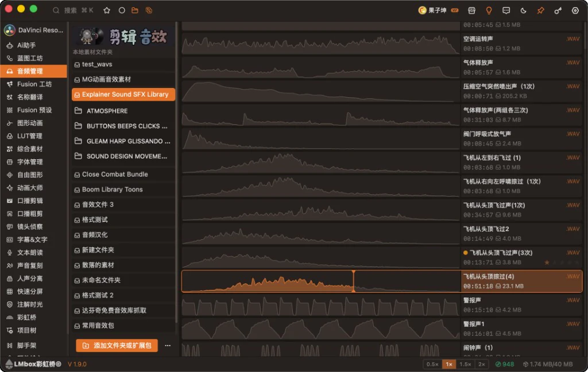The height and width of the screenshot is (372, 588).
Task: Click the search field 搜索
Action: 73,10
